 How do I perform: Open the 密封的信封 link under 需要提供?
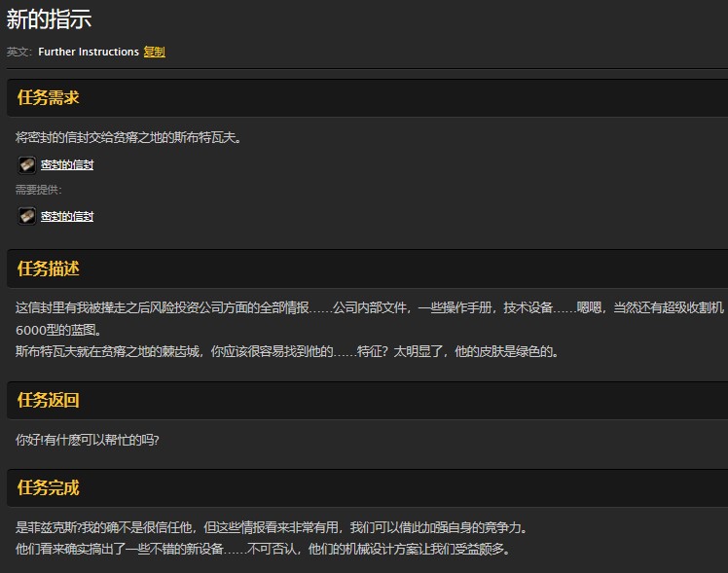(x=67, y=217)
